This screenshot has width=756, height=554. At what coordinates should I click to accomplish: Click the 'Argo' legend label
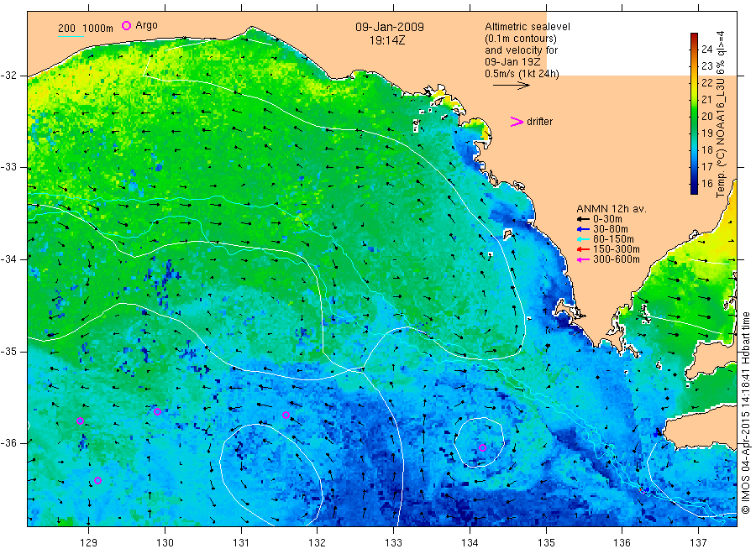click(146, 25)
